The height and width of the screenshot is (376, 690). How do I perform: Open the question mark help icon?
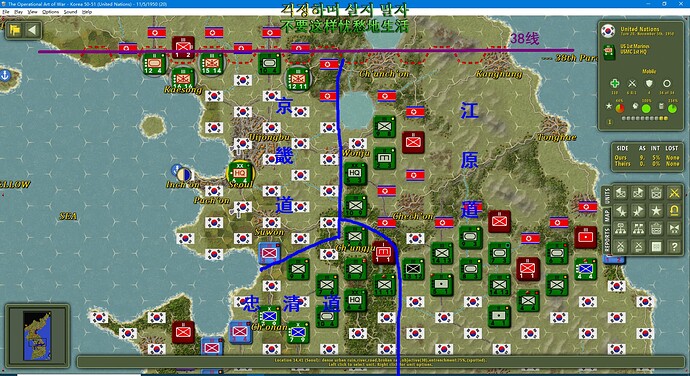pos(674,247)
